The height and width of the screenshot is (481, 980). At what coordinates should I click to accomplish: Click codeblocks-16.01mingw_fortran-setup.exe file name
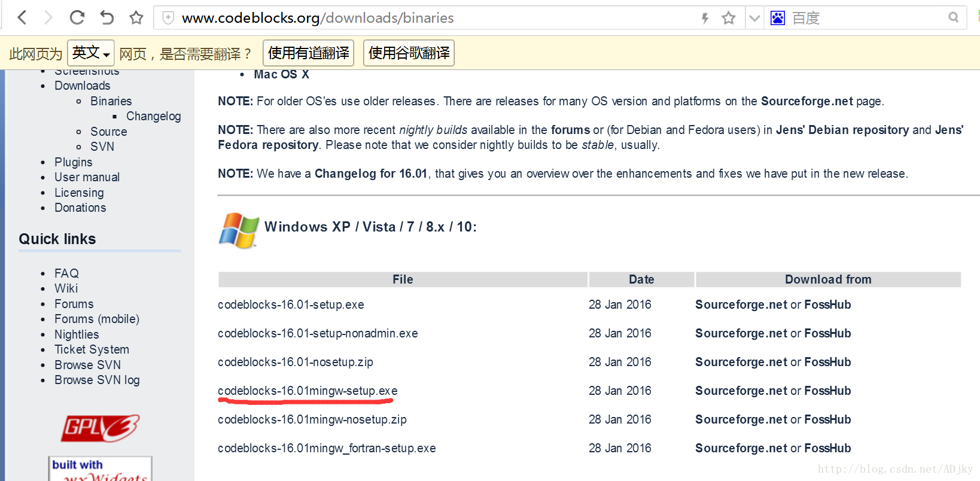pyautogui.click(x=327, y=448)
